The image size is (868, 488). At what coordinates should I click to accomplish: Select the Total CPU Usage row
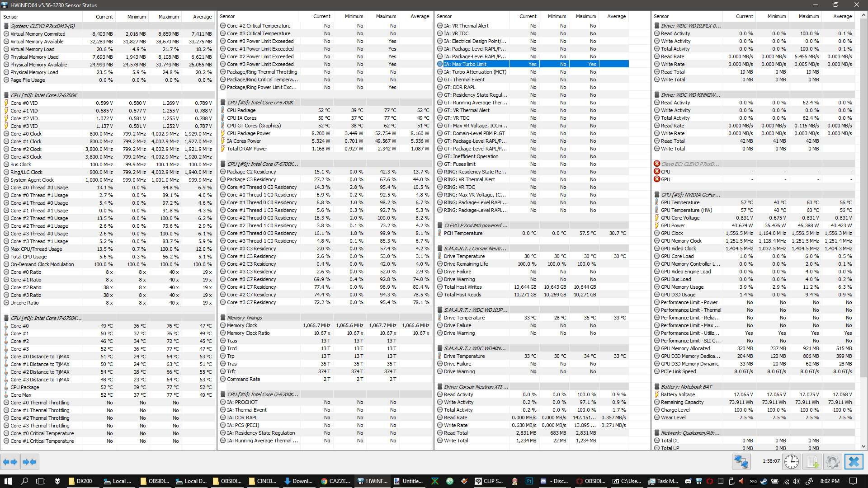pos(108,257)
